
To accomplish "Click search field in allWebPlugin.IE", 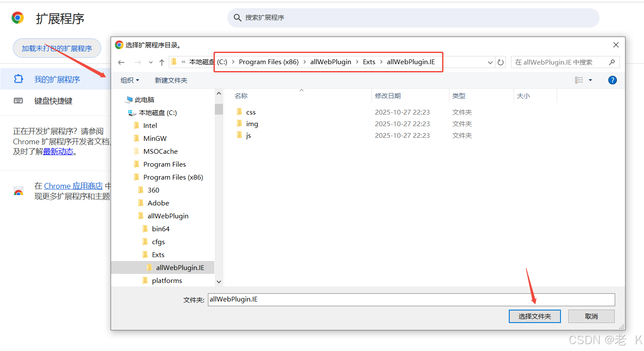I will pos(565,62).
